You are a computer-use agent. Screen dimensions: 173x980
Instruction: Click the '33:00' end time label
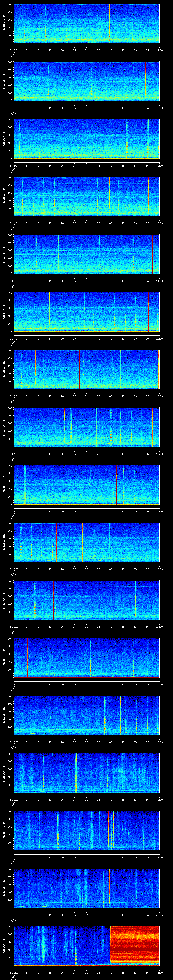pyautogui.click(x=159, y=973)
